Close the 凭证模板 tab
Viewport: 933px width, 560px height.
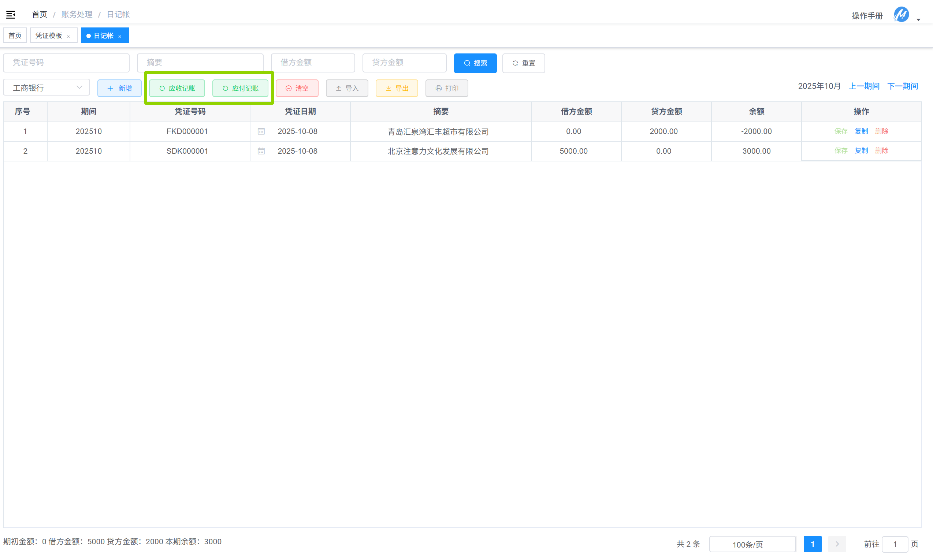point(68,36)
